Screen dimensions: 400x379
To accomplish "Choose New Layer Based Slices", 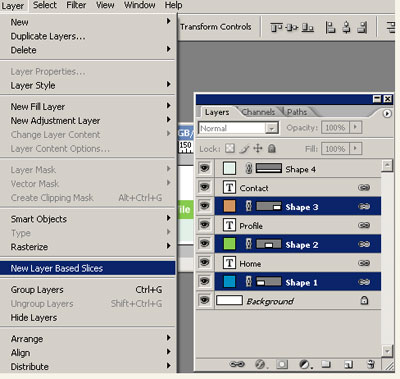I will pos(87,268).
